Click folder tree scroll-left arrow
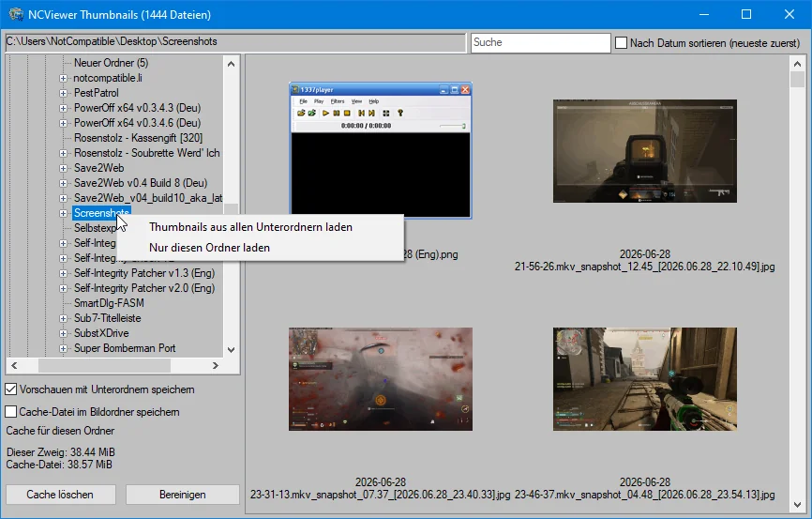812x519 pixels. point(14,365)
